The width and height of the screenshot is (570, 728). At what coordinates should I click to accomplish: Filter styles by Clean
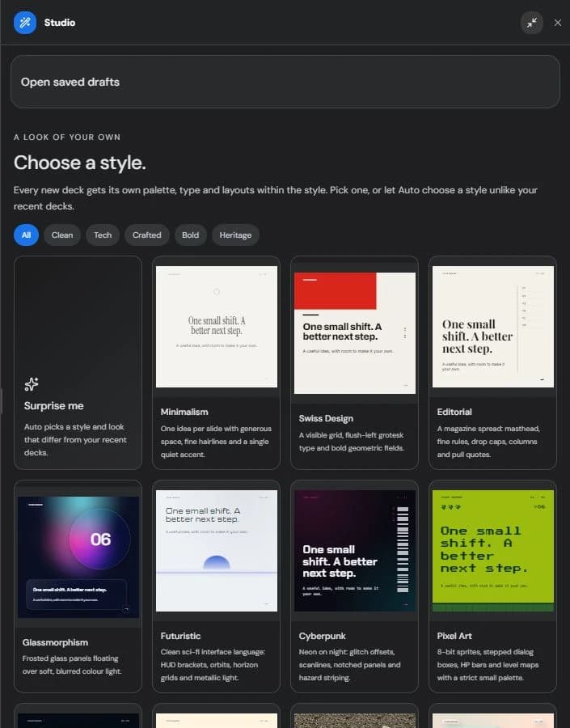(x=62, y=235)
